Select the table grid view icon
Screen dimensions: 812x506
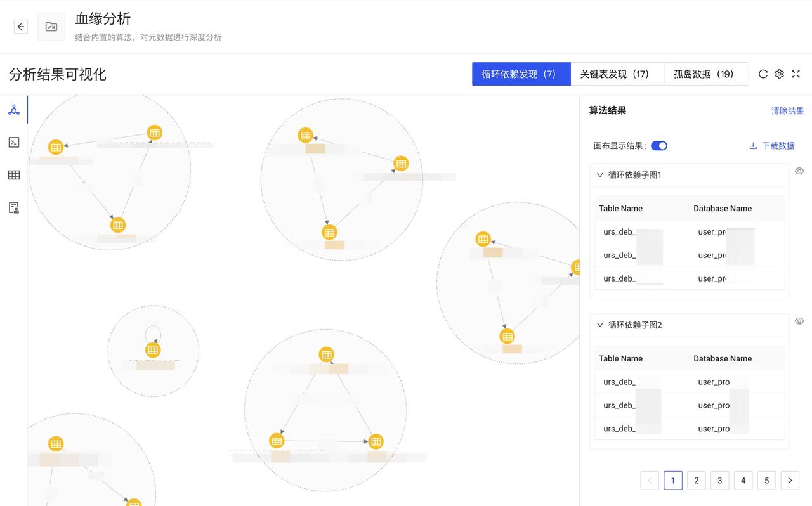tap(14, 175)
